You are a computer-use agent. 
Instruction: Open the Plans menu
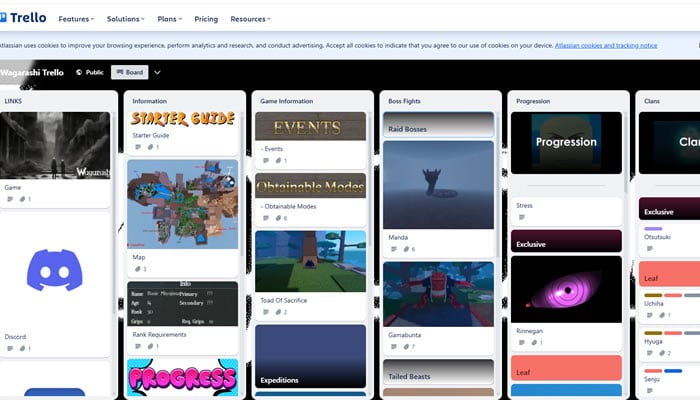pos(170,19)
